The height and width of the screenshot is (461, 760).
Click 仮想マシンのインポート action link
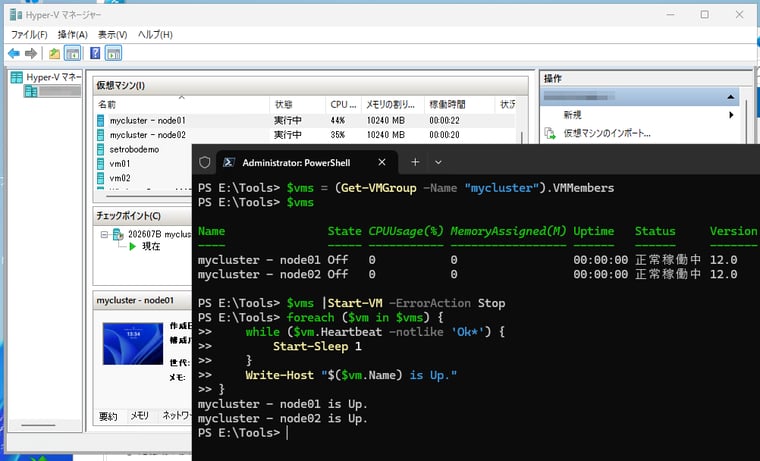tap(607, 133)
